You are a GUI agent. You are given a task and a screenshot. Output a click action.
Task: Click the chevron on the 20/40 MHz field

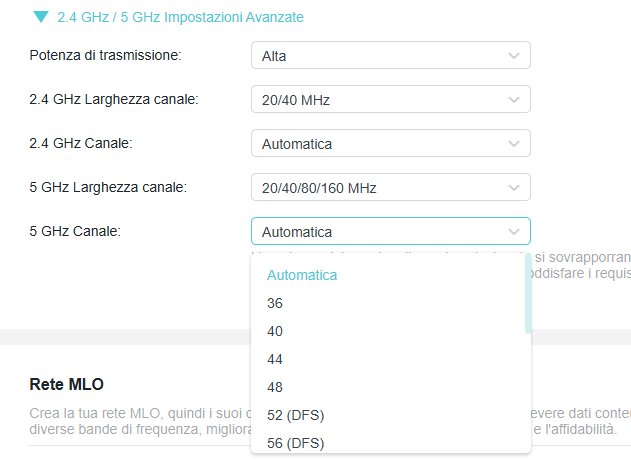click(514, 100)
